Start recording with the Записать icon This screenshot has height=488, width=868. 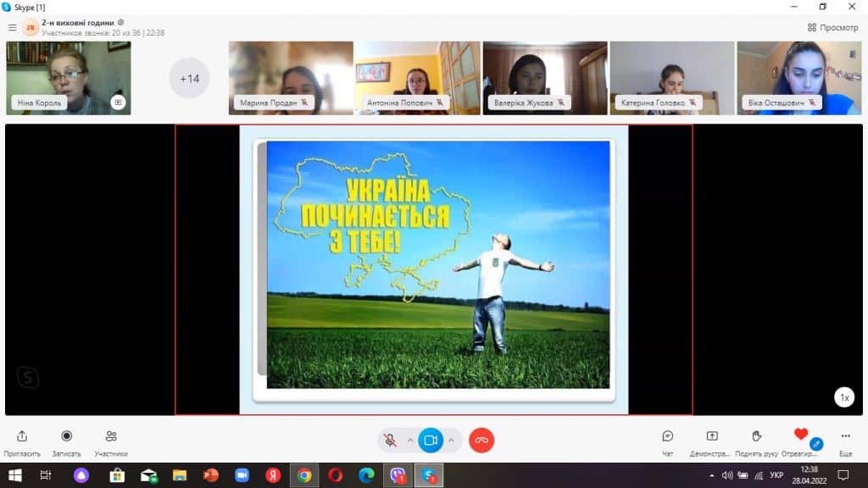pos(66,436)
